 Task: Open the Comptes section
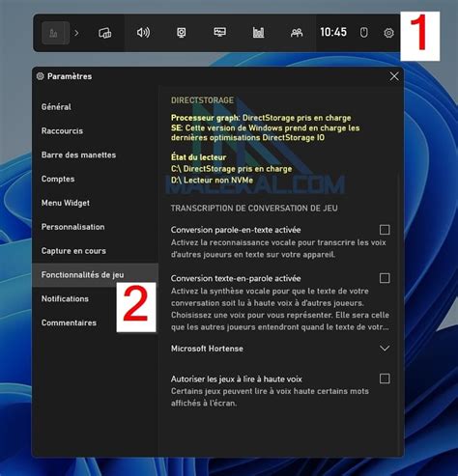pos(95,179)
